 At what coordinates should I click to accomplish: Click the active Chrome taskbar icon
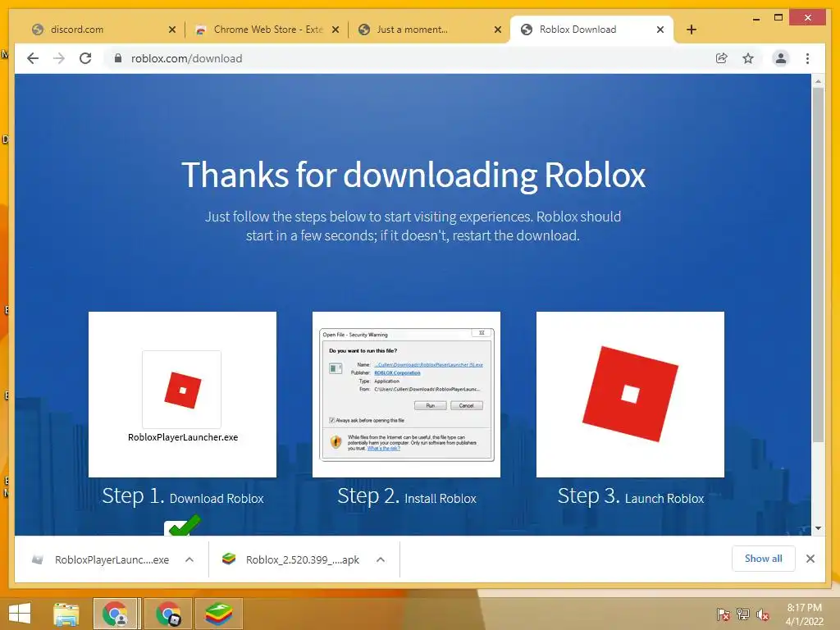click(x=116, y=614)
